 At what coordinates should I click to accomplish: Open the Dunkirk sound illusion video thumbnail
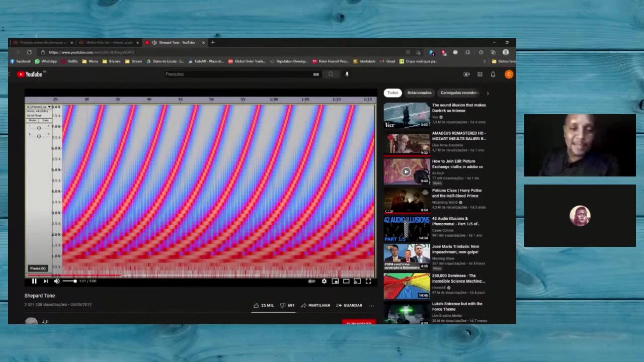coord(407,115)
